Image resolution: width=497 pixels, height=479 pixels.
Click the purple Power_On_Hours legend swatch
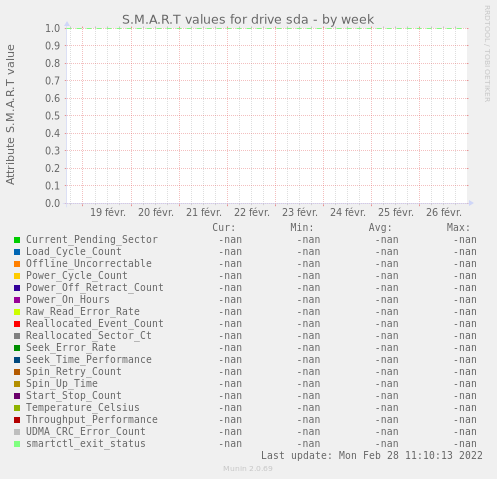tap(17, 300)
